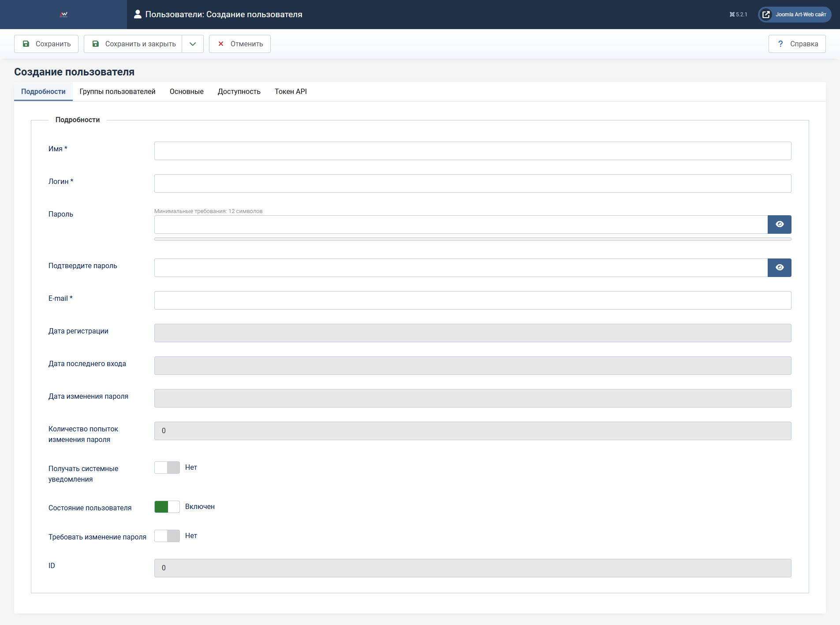Screen dimensions: 840x625
Task: Click external link icon for Joomla Art-Web site
Action: 766,15
